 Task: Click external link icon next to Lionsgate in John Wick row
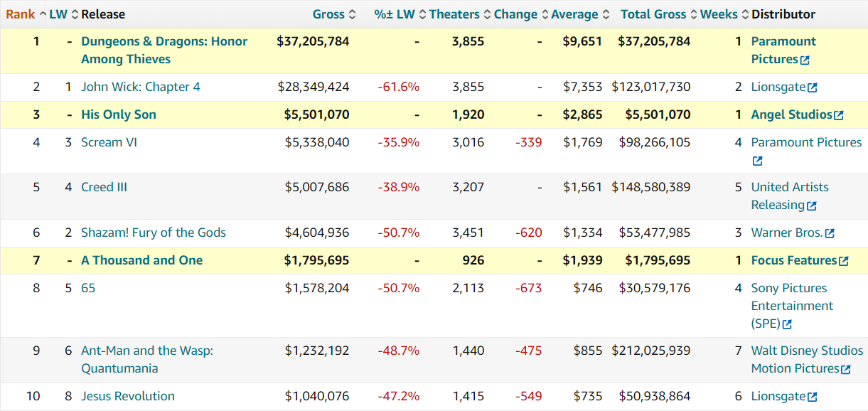pyautogui.click(x=813, y=88)
